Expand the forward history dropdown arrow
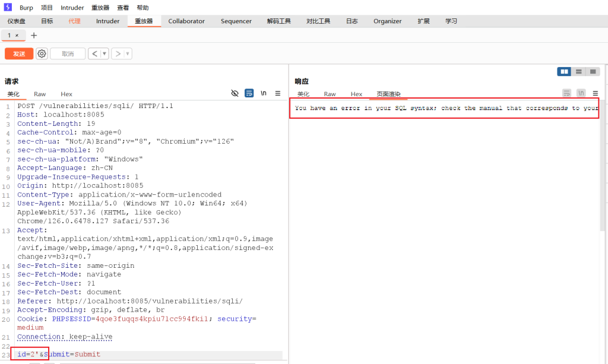The height and width of the screenshot is (364, 608). [x=128, y=53]
